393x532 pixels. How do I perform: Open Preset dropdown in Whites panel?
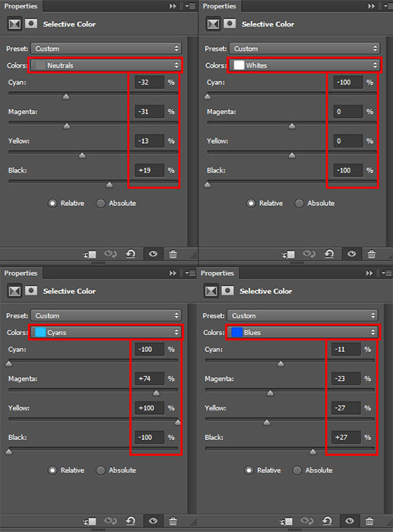point(304,49)
